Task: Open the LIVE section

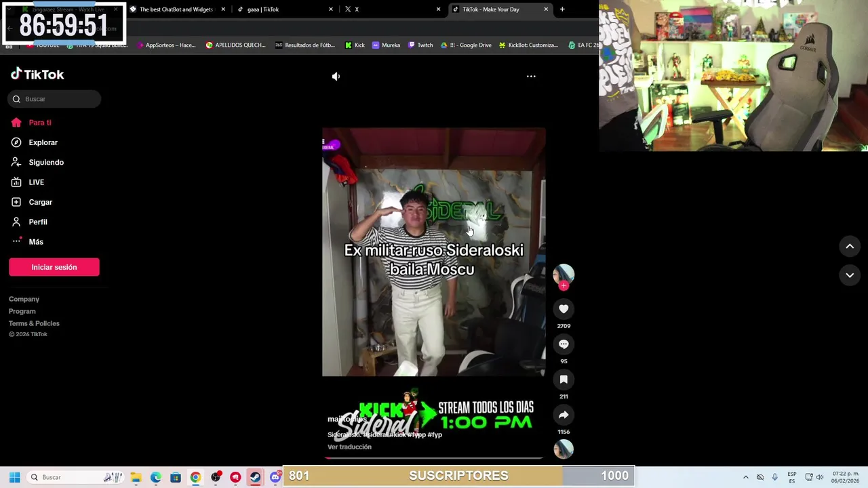Action: (x=28, y=182)
